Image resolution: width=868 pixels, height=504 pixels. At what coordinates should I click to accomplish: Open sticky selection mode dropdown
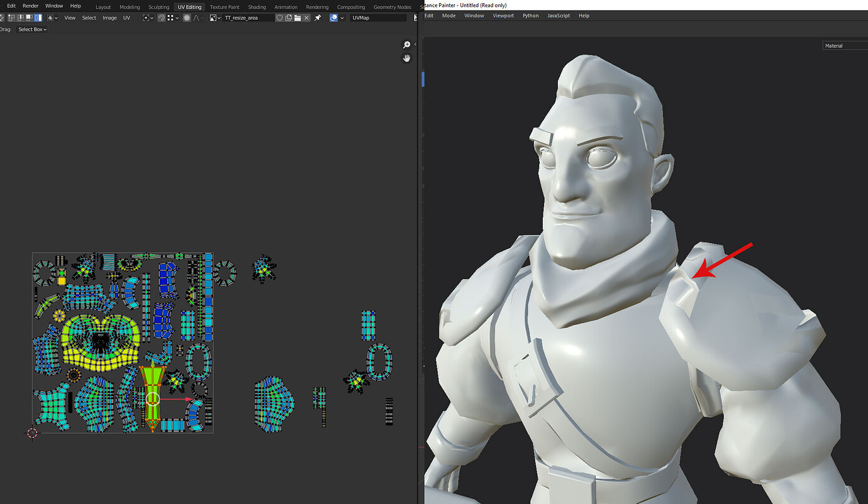[x=52, y=18]
